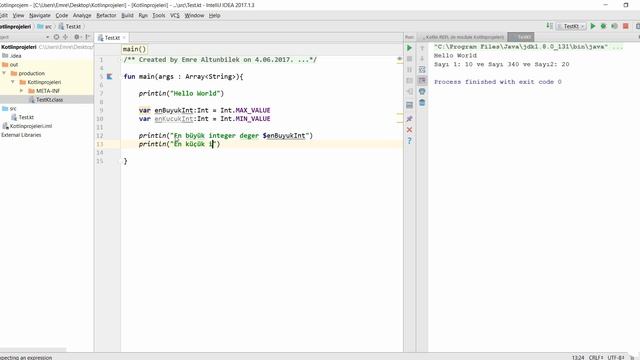Open the View menu
Screen dimensions: 640x360
[x=18, y=16]
